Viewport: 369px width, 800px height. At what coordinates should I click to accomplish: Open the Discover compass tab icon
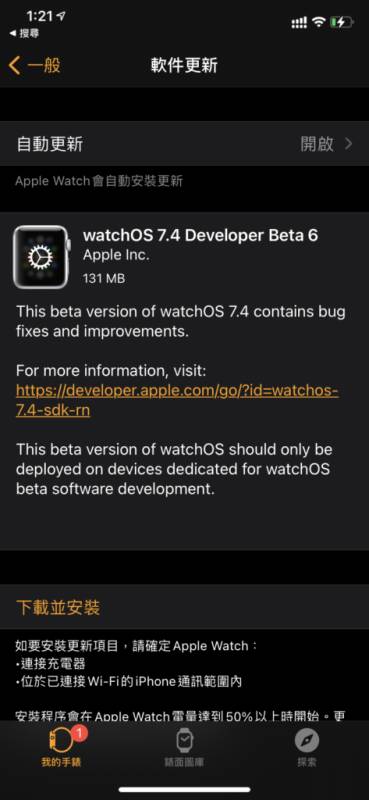(x=307, y=741)
